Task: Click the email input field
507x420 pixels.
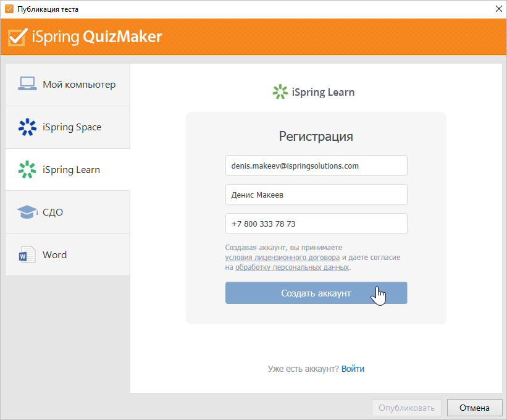Action: click(x=316, y=166)
